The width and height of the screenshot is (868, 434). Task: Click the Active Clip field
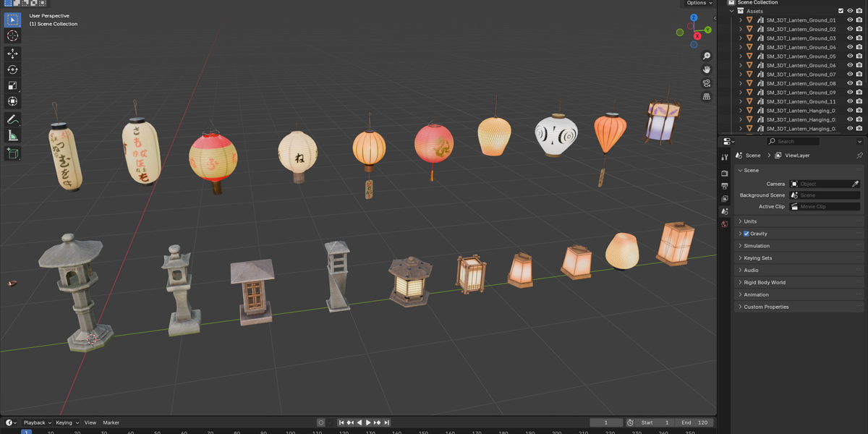825,207
